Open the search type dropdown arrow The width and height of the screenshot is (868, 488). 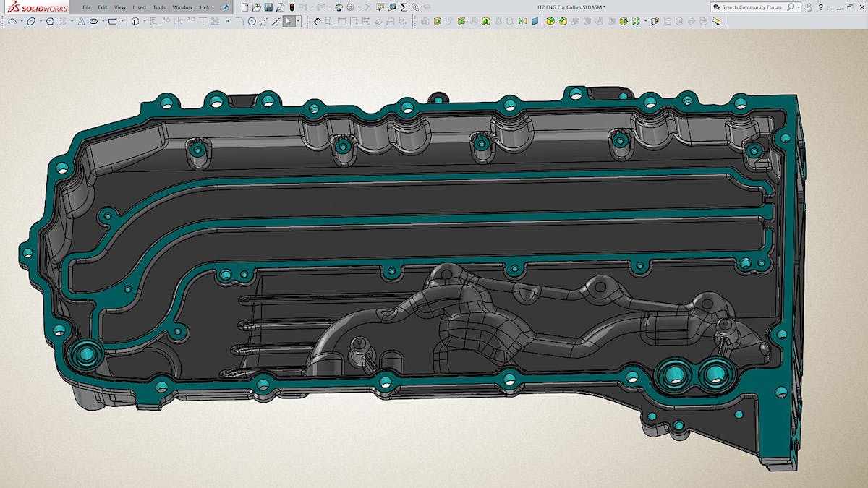797,7
